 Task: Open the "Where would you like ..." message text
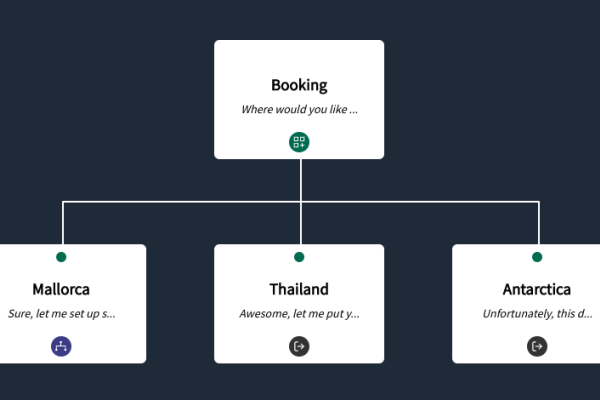tap(299, 109)
